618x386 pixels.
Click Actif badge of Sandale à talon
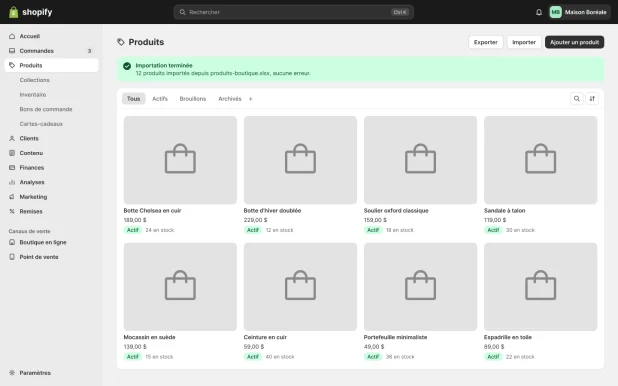click(x=493, y=230)
